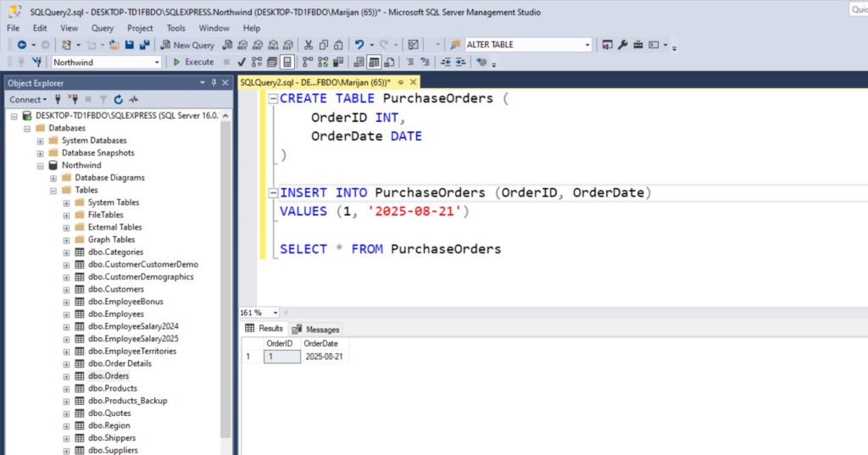Image resolution: width=868 pixels, height=455 pixels.
Task: Open the ALTER TABLE search combo box
Action: pos(528,45)
